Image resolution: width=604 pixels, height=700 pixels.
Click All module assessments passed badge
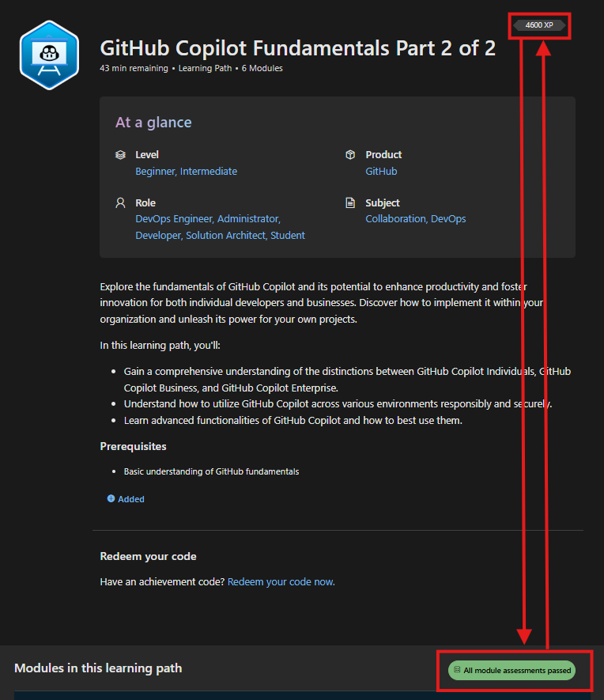point(512,670)
